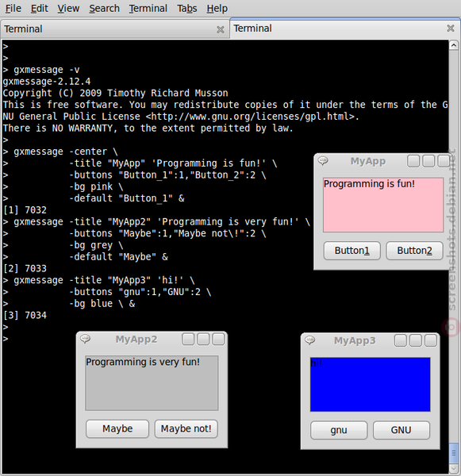Image resolution: width=461 pixels, height=476 pixels.
Task: Click the scrollbar up arrow
Action: (x=453, y=45)
